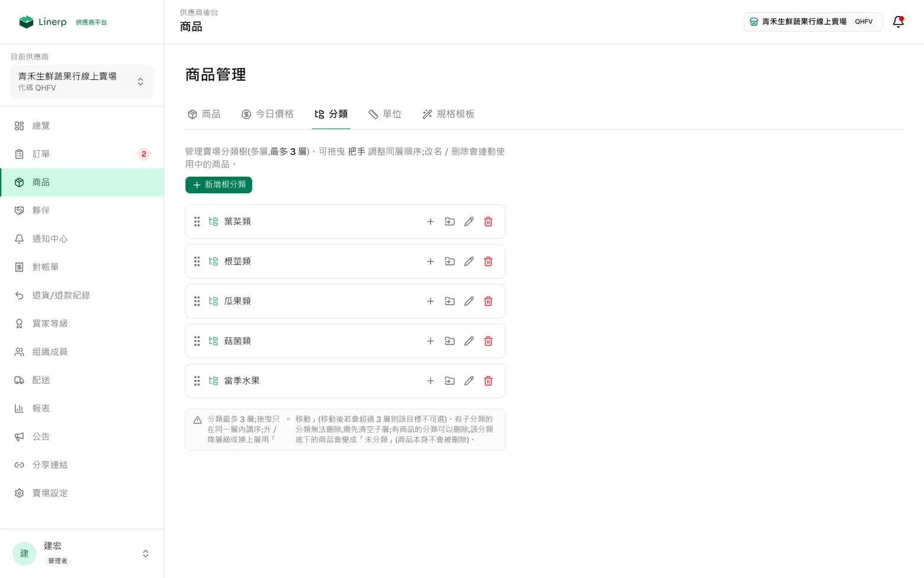Click the 新增根分類 button
The height and width of the screenshot is (578, 924).
pos(219,185)
